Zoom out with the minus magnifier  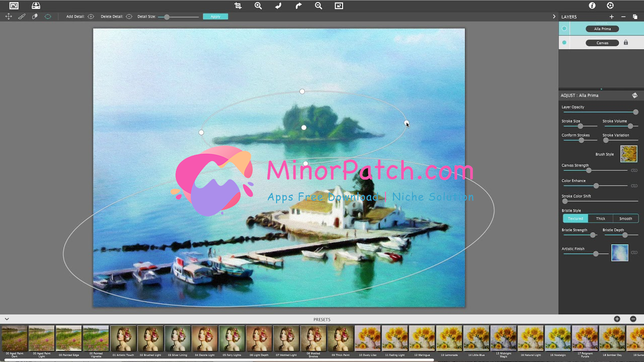pyautogui.click(x=318, y=6)
